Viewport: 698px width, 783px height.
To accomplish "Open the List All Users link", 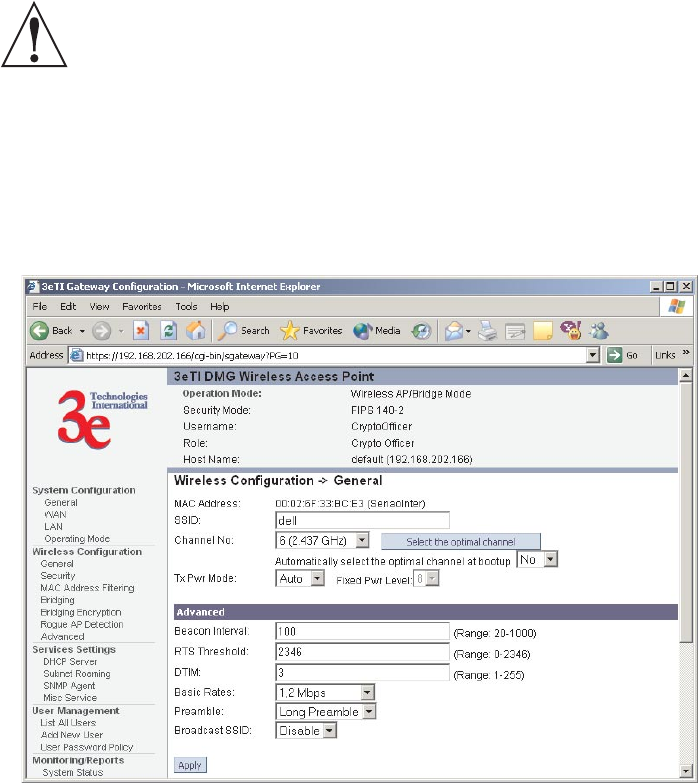I will (68, 723).
